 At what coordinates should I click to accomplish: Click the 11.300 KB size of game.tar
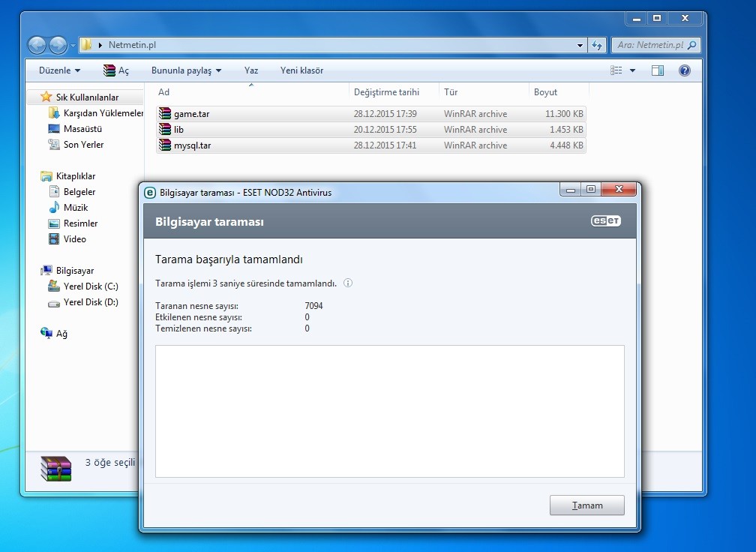click(x=564, y=114)
